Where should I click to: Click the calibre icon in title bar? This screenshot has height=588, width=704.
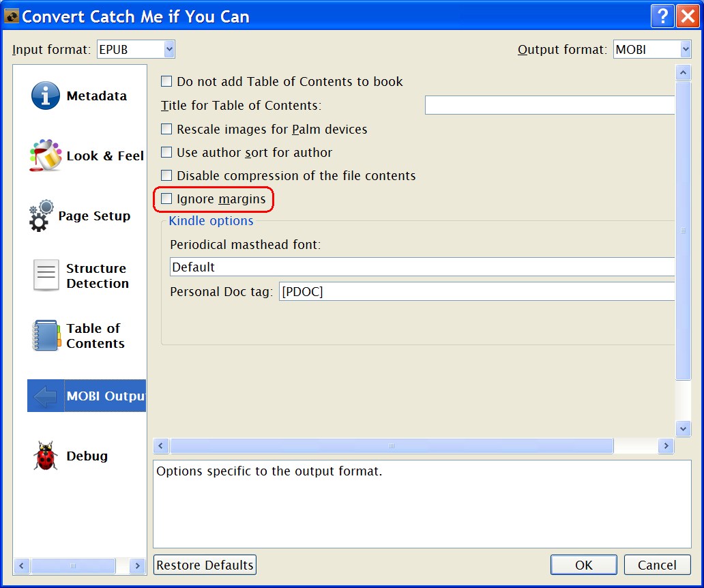pos(11,16)
